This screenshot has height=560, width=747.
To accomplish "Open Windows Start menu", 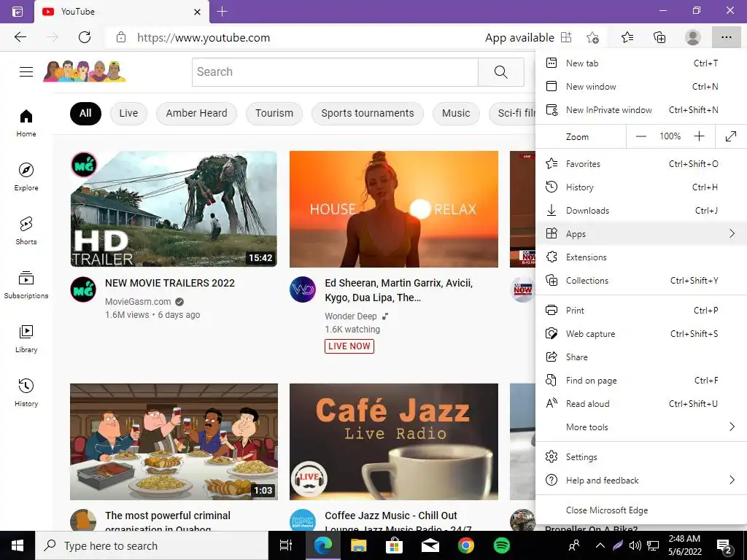I will tap(18, 545).
